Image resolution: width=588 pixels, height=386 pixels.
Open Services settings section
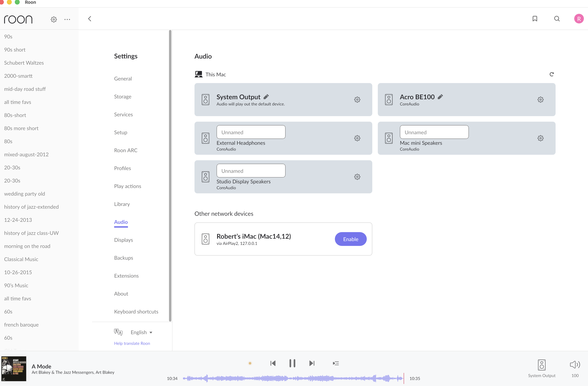(x=123, y=114)
